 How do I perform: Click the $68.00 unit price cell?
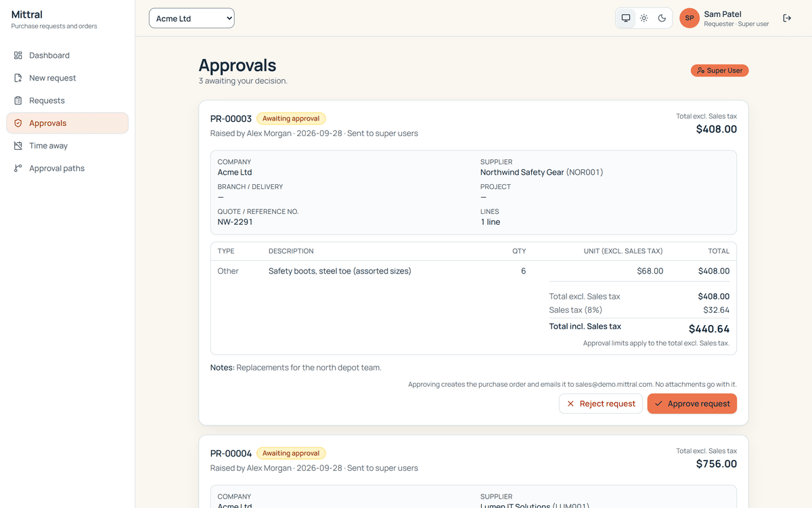point(650,271)
